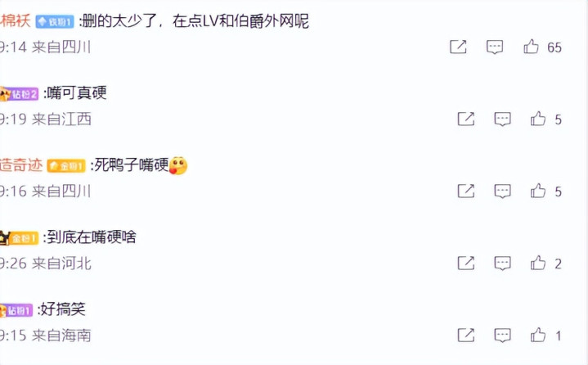Like the 嘴可真硬 comment
The width and height of the screenshot is (588, 365).
[538, 119]
